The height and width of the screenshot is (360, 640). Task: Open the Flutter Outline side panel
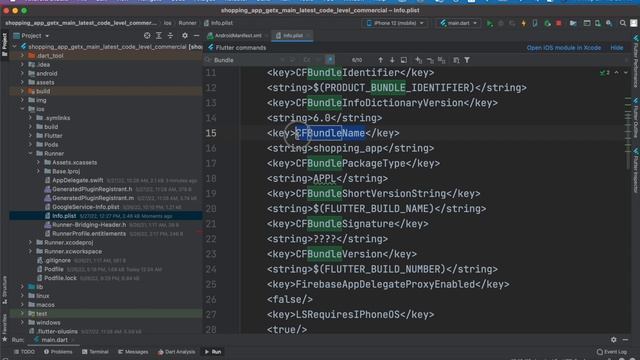click(636, 119)
